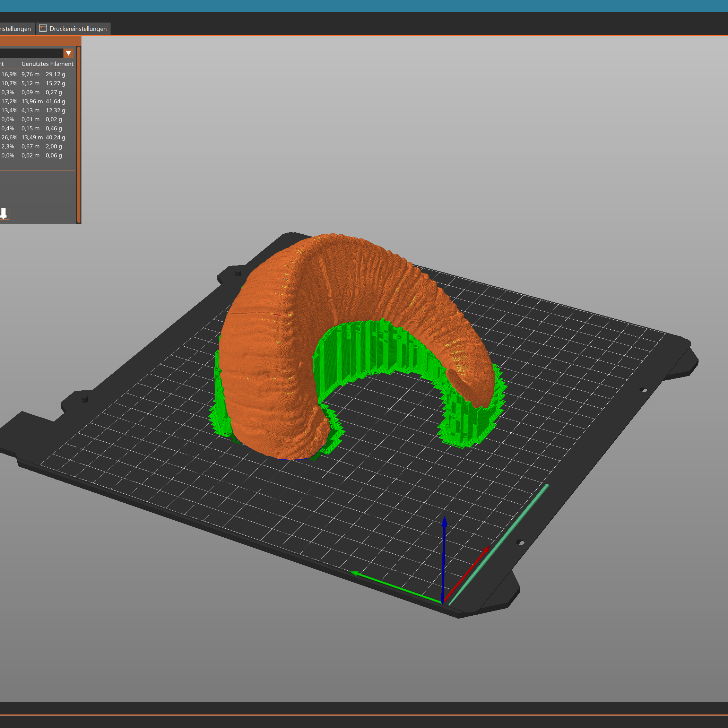Expand the legend view type dropdown arrow

tap(68, 53)
